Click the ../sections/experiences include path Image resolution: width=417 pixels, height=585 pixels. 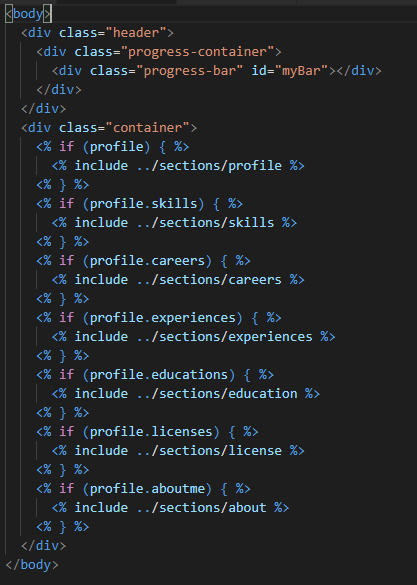224,337
